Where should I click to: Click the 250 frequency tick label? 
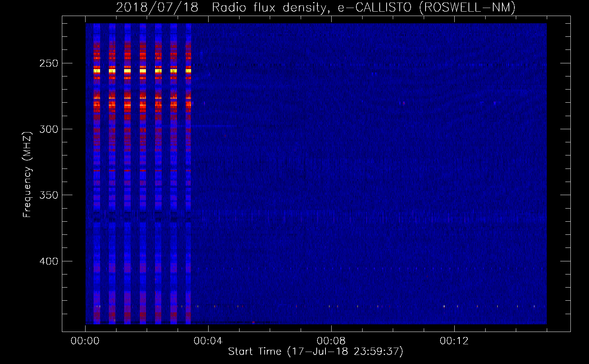coord(49,63)
